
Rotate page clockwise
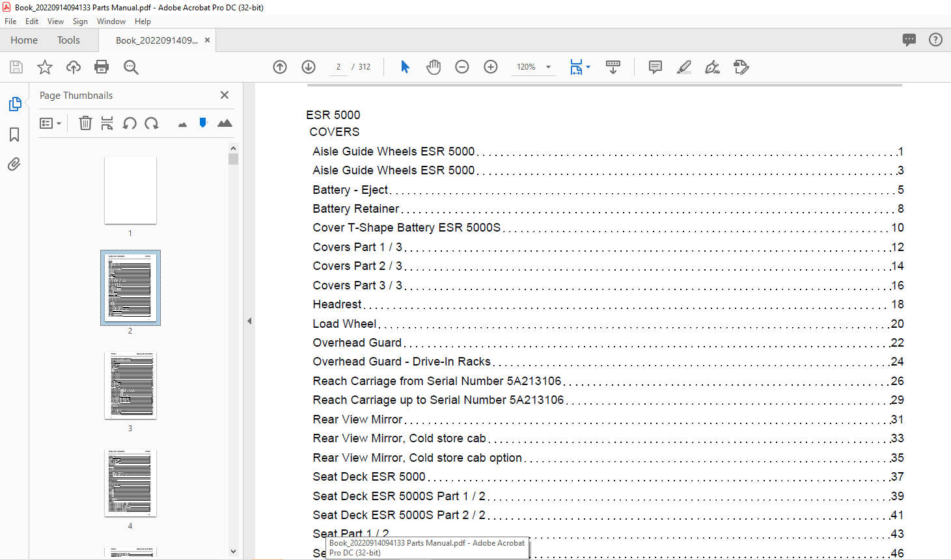152,123
